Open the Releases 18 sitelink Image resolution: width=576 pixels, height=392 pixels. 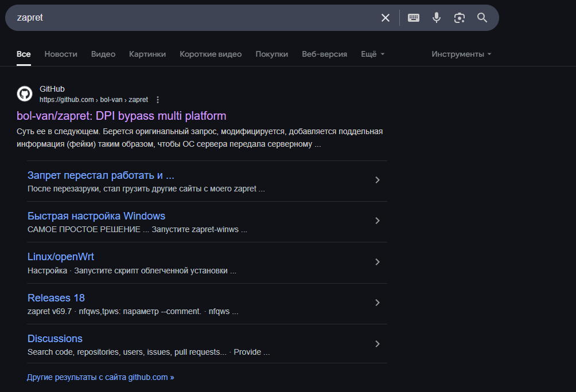(56, 298)
